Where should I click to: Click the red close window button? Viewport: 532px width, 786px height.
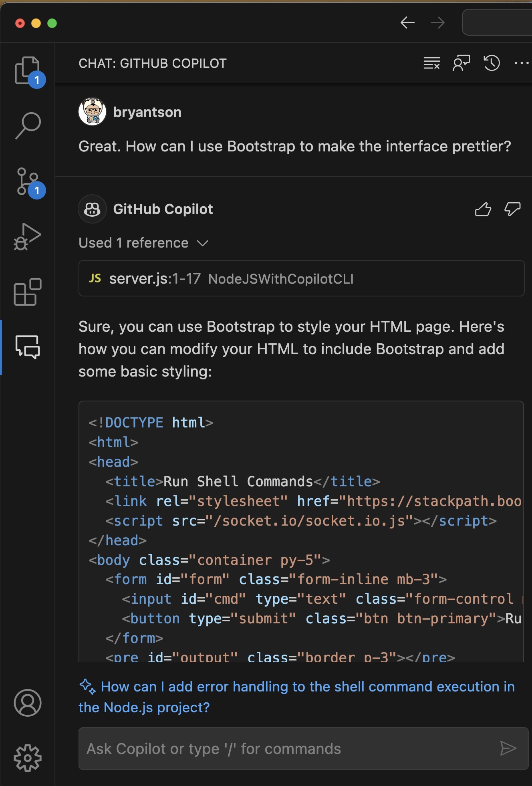point(20,23)
